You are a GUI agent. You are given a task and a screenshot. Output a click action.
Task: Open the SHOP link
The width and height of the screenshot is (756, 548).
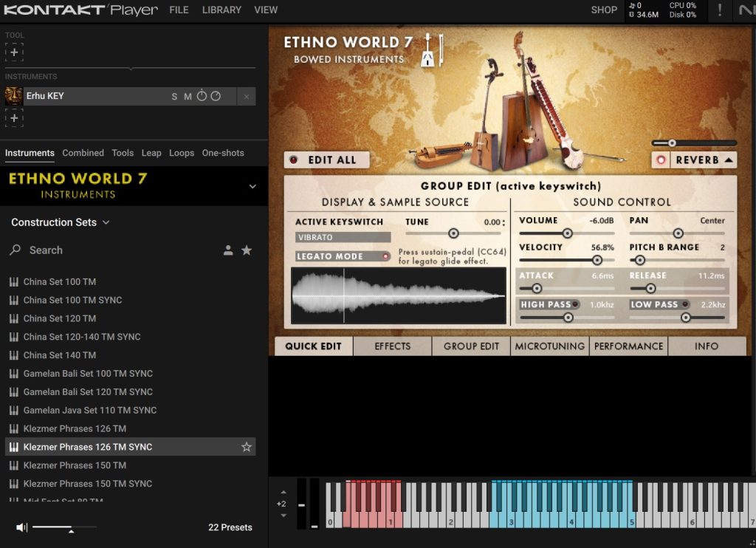(x=604, y=10)
